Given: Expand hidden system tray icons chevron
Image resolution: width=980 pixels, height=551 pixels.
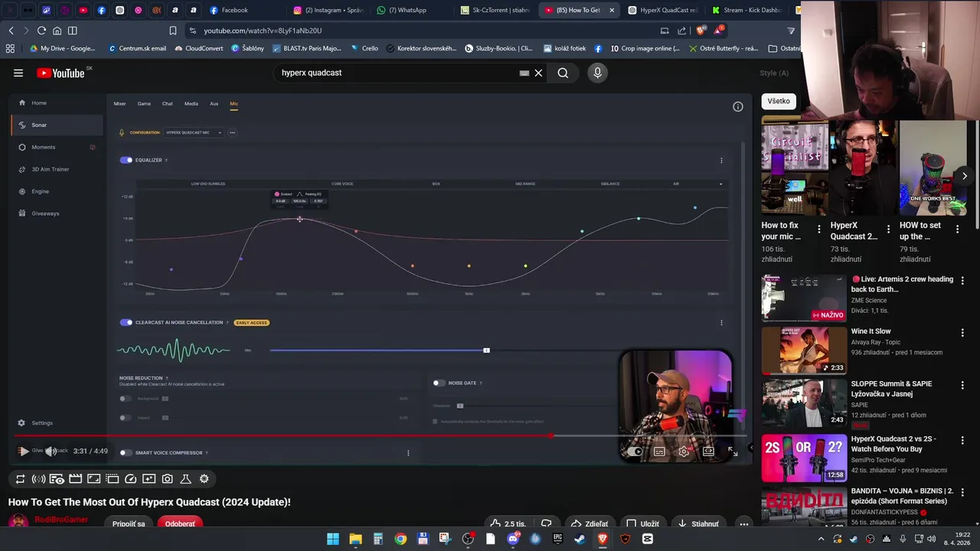Looking at the screenshot, I should pyautogui.click(x=822, y=539).
